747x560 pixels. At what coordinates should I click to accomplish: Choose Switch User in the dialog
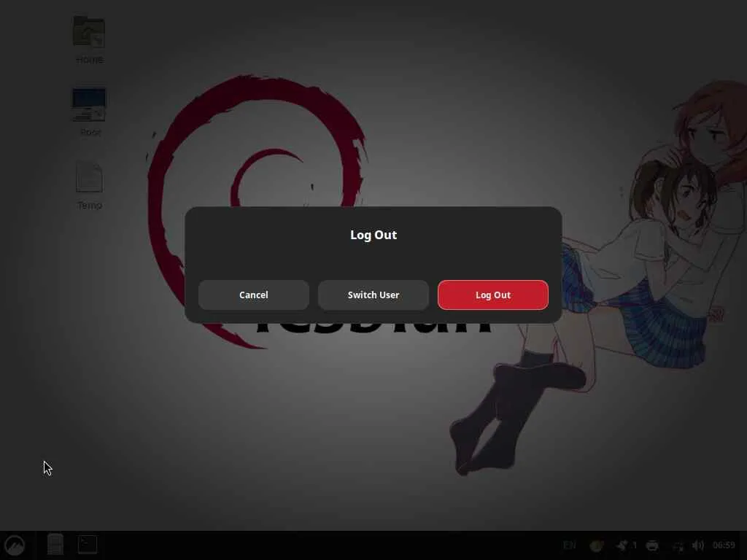click(x=373, y=295)
